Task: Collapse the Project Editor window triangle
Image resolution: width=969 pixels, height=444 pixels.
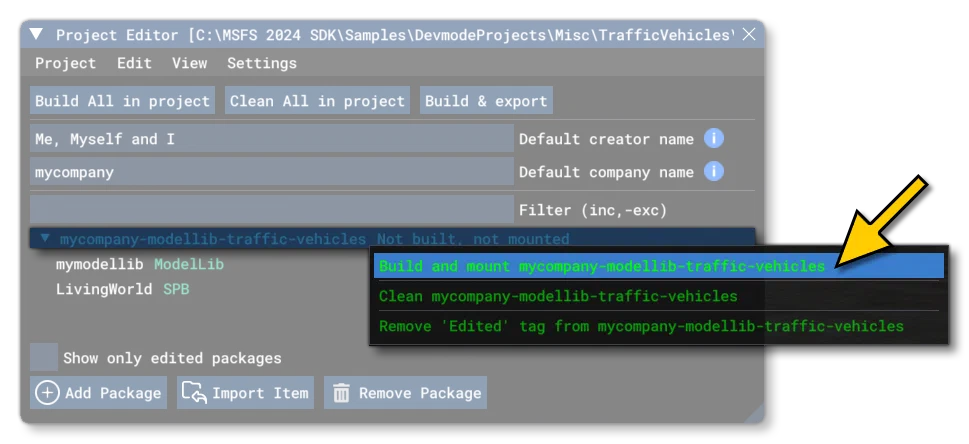Action: [36, 35]
